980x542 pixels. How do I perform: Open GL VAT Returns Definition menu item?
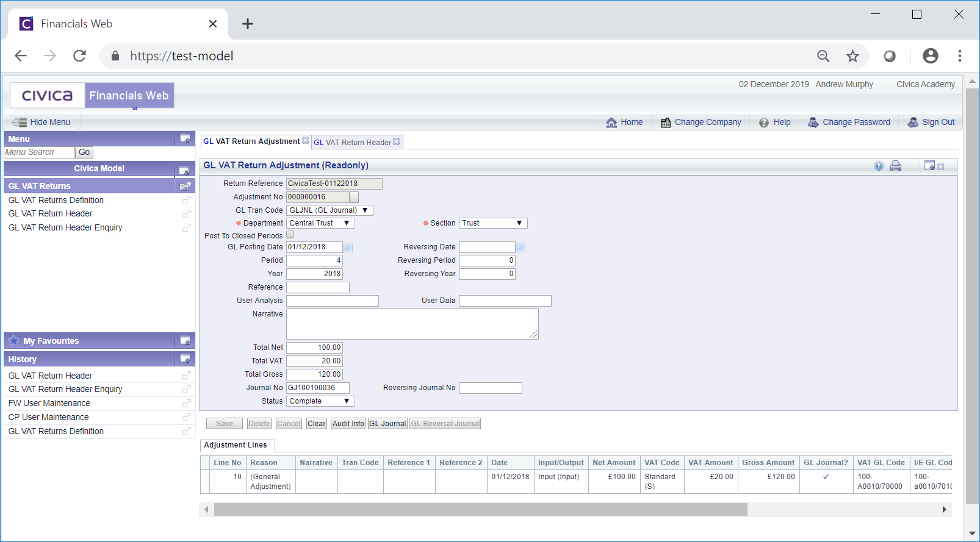click(x=56, y=200)
